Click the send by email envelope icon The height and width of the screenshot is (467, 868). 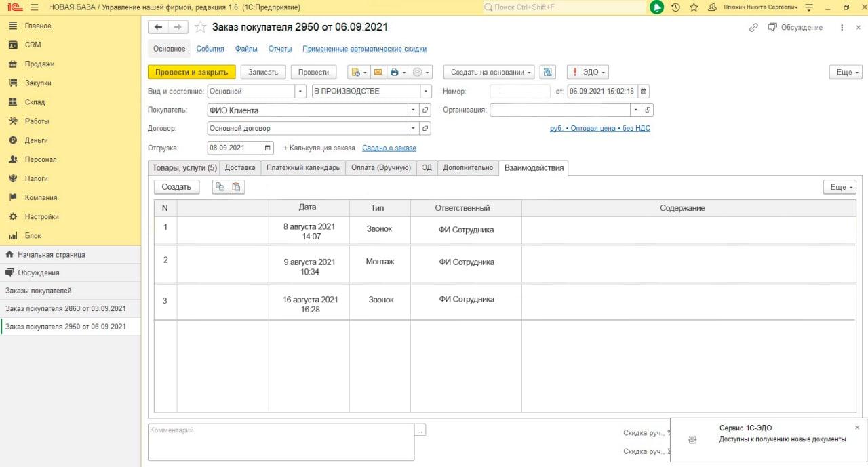pyautogui.click(x=378, y=73)
